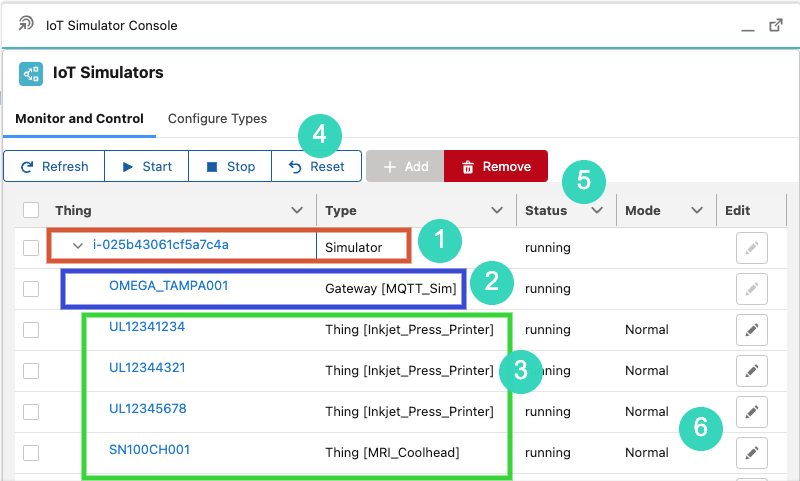This screenshot has width=800, height=481.
Task: Collapse the i-025b43061cf5a7c4a simulator node
Action: click(78, 246)
